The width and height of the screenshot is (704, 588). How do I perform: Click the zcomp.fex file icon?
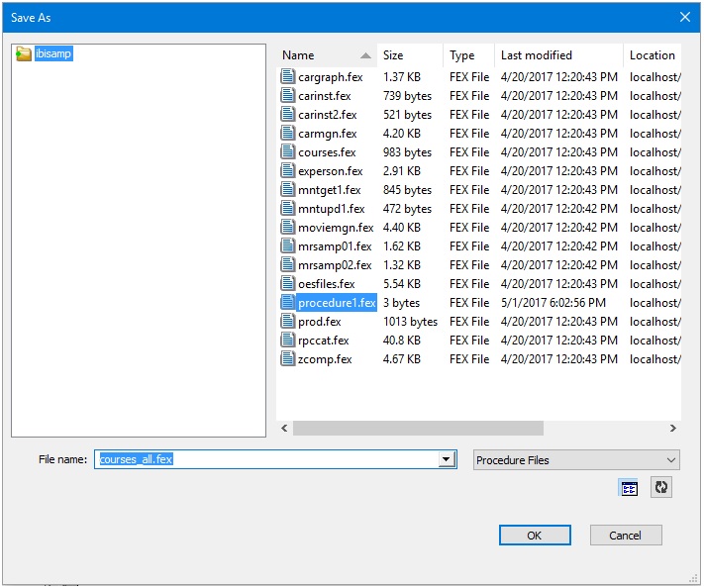[x=288, y=359]
